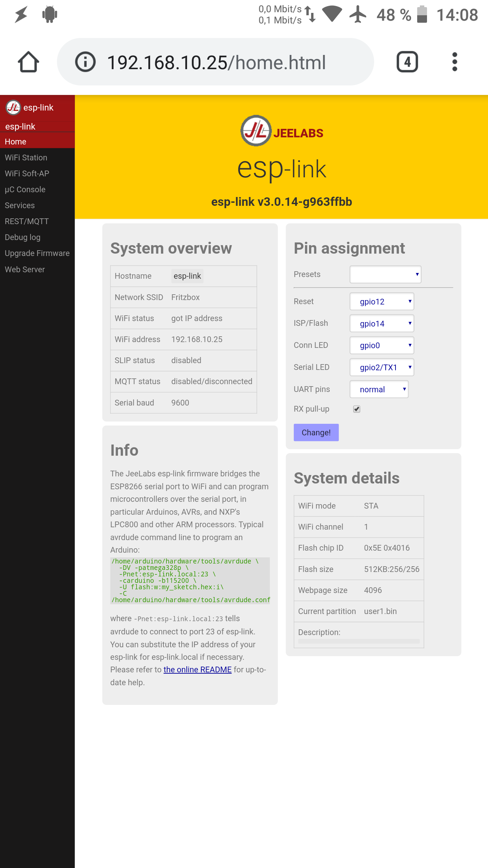Click the WiFi status 'got IP address'
This screenshot has height=868, width=488.
click(x=197, y=318)
